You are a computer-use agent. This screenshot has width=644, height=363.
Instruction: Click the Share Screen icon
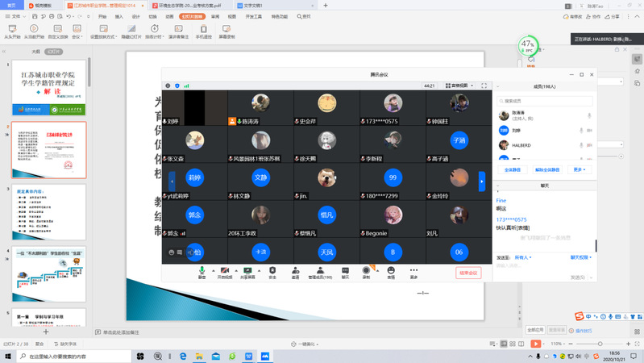(x=248, y=271)
